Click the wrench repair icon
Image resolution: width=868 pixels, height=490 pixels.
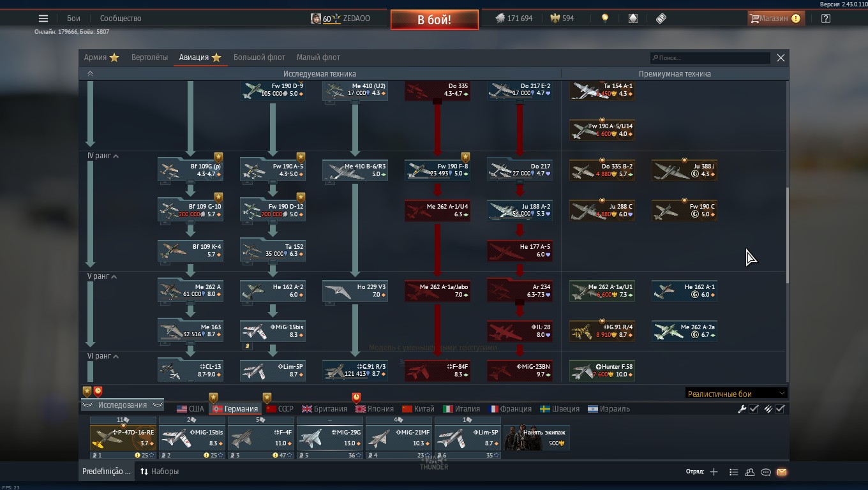click(x=742, y=409)
